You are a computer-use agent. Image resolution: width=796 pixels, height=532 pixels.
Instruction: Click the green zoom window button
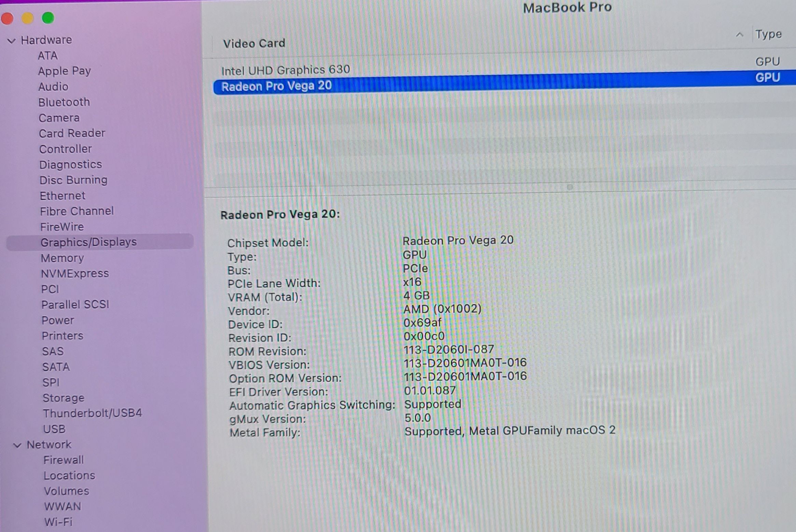pyautogui.click(x=48, y=18)
